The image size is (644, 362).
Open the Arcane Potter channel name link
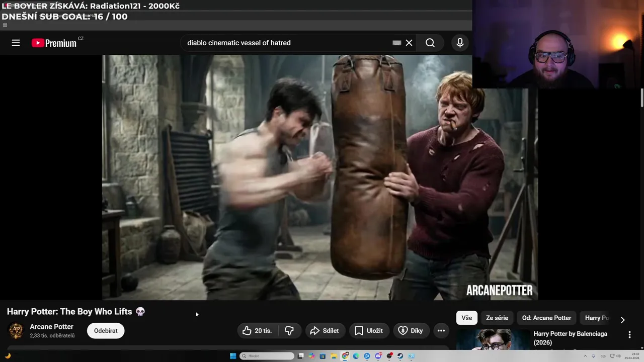pyautogui.click(x=51, y=327)
